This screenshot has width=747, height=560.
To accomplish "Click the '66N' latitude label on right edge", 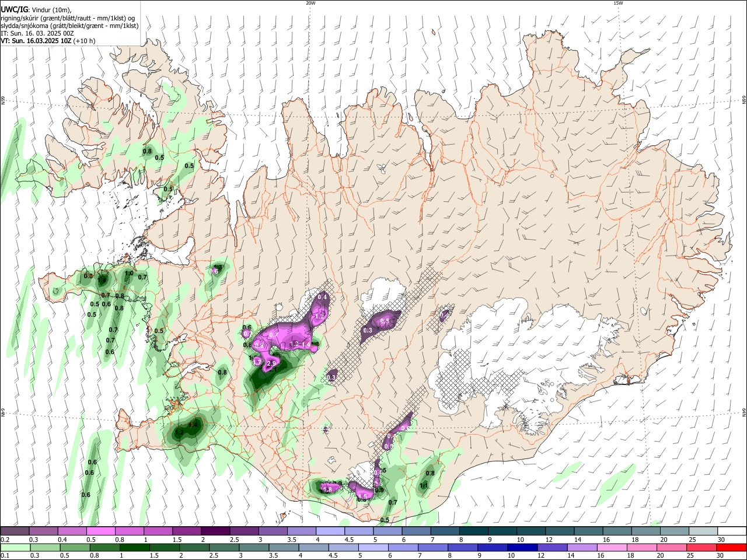I will click(744, 100).
